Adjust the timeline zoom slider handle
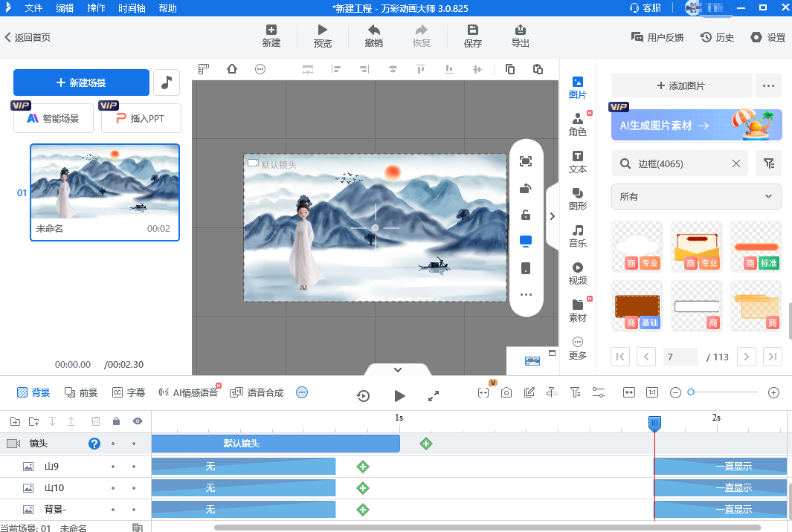Image resolution: width=792 pixels, height=532 pixels. point(691,392)
